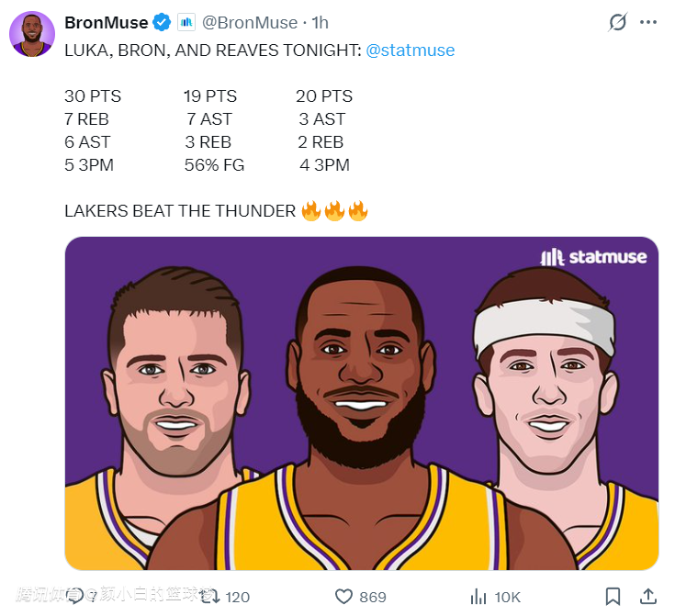The width and height of the screenshot is (675, 616).
Task: Click the StatMuse affiliate badge beside name
Action: coord(186,22)
